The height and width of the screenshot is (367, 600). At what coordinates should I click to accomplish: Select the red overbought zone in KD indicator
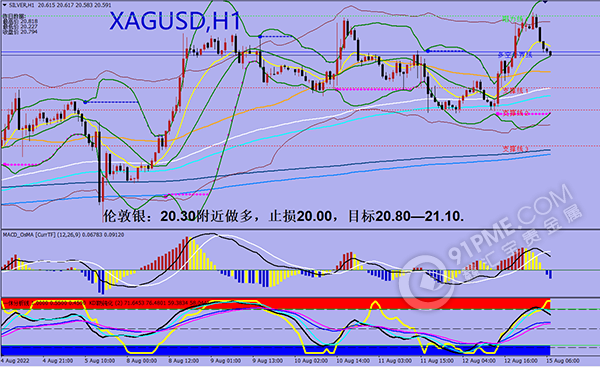point(276,303)
